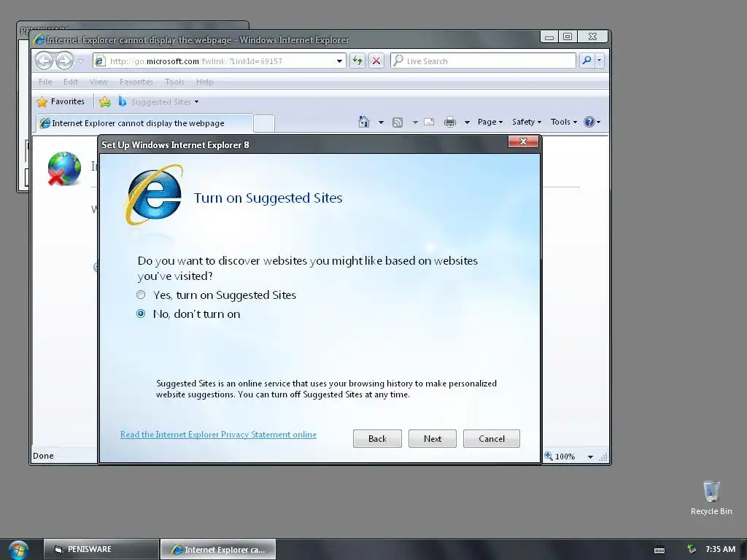This screenshot has height=560, width=747.
Task: Click the resize grip in status bar corner
Action: [603, 456]
